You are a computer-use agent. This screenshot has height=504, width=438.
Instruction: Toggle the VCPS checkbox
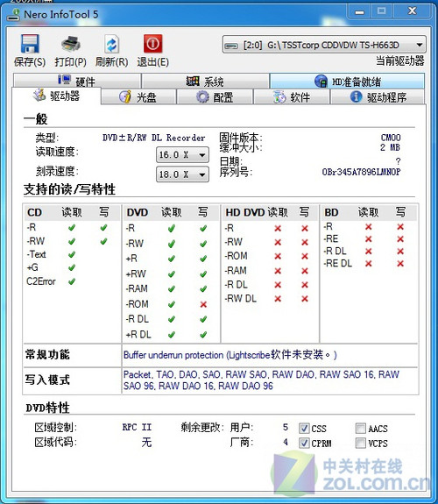pos(361,443)
